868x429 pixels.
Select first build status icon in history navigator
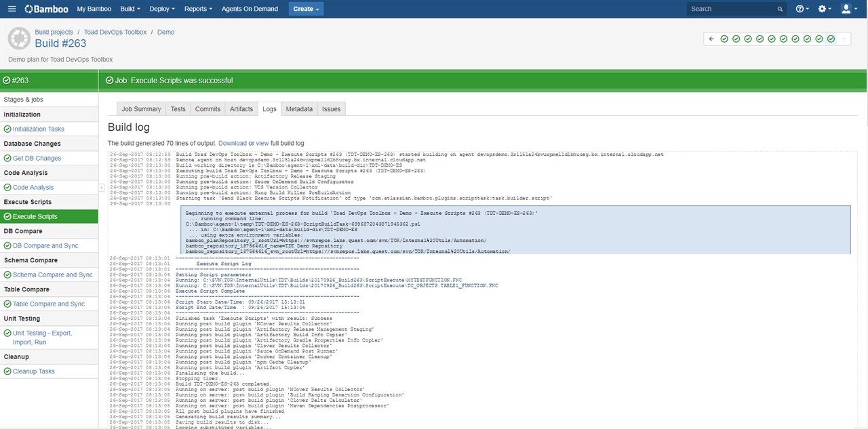click(724, 39)
